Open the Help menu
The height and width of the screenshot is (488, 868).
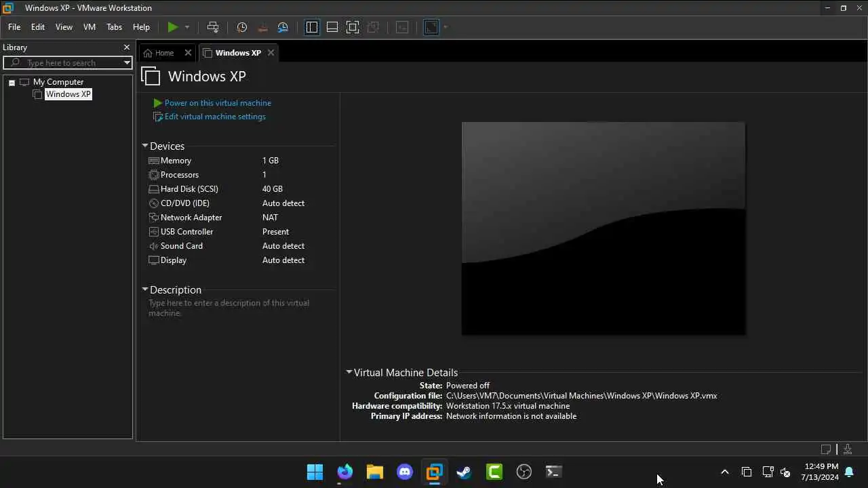(x=141, y=27)
